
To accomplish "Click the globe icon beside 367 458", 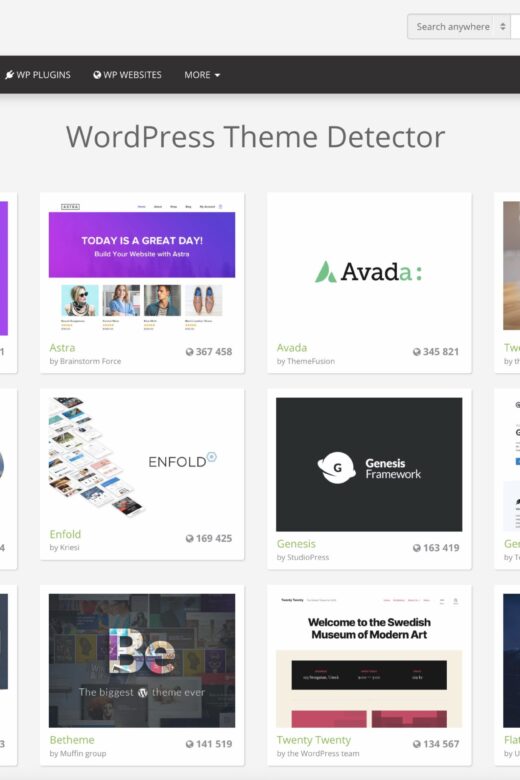I will pos(189,352).
